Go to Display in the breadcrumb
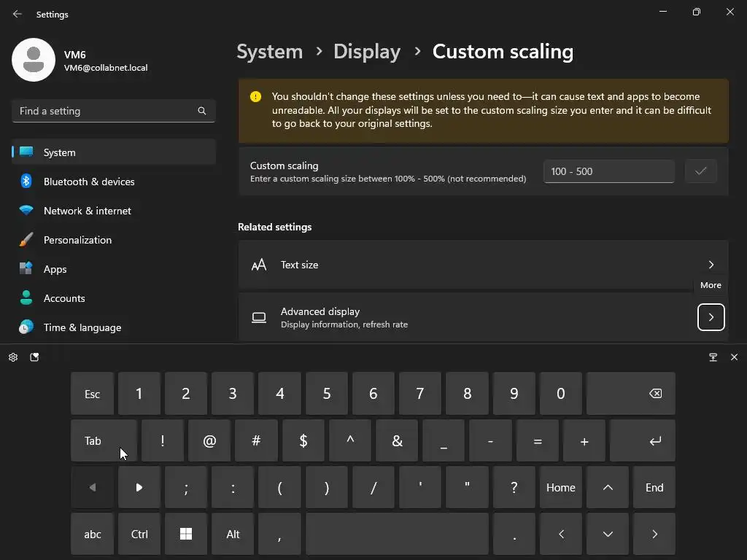Image resolution: width=747 pixels, height=560 pixels. tap(366, 52)
